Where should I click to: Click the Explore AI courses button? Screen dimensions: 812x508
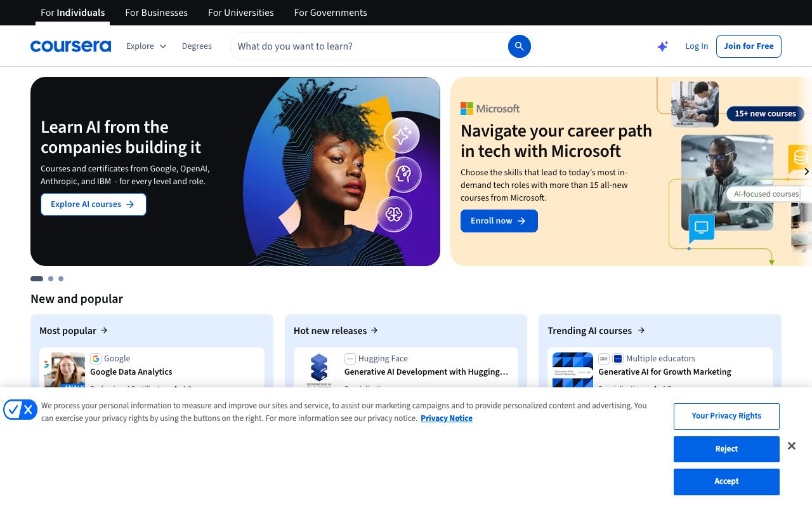tap(93, 204)
